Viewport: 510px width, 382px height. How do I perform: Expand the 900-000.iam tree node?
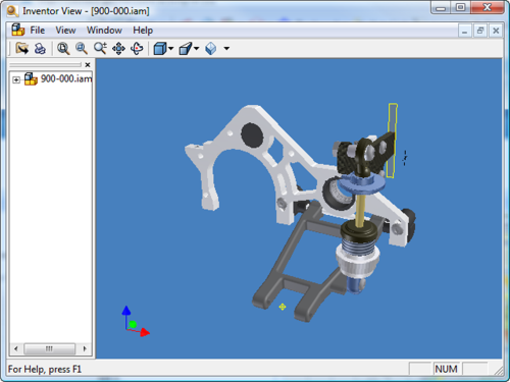pyautogui.click(x=16, y=80)
